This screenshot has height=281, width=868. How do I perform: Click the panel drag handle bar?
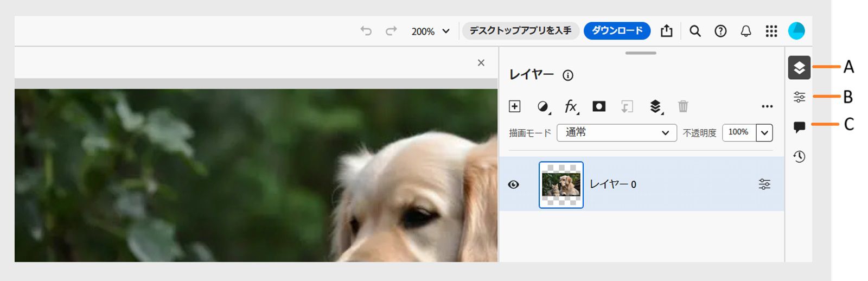(641, 53)
